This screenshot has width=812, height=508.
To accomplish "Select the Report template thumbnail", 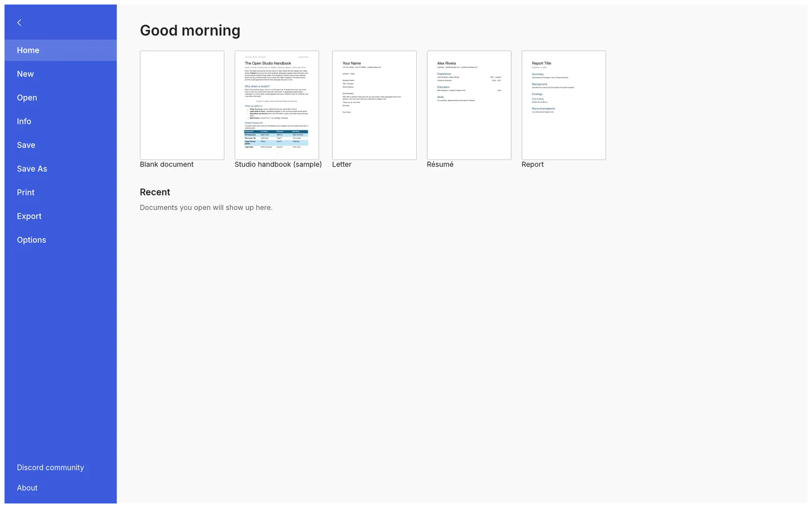I will [564, 105].
